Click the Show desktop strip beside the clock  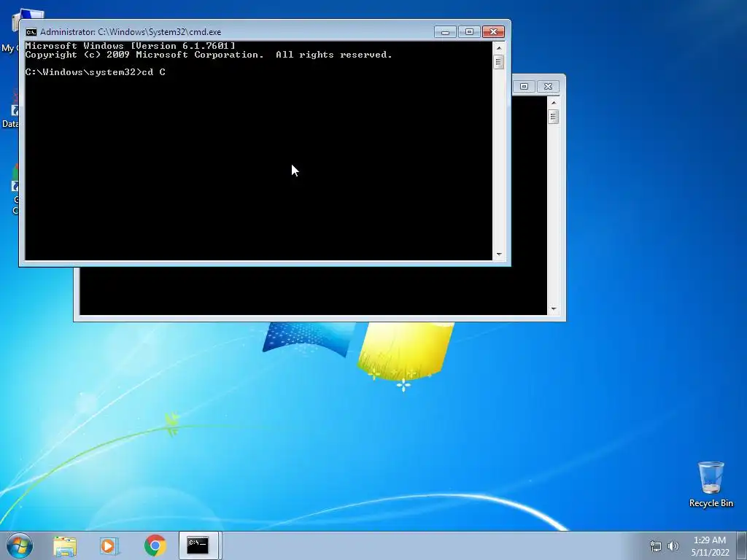[742, 545]
